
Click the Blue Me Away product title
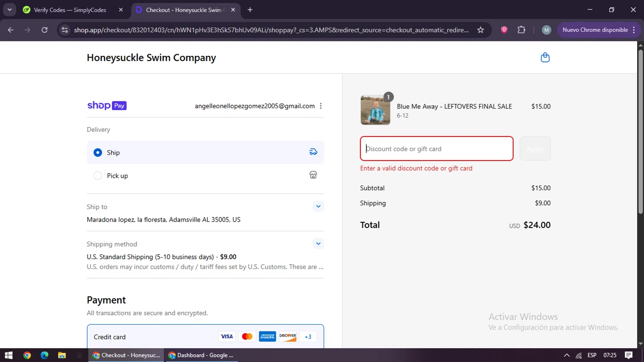454,106
